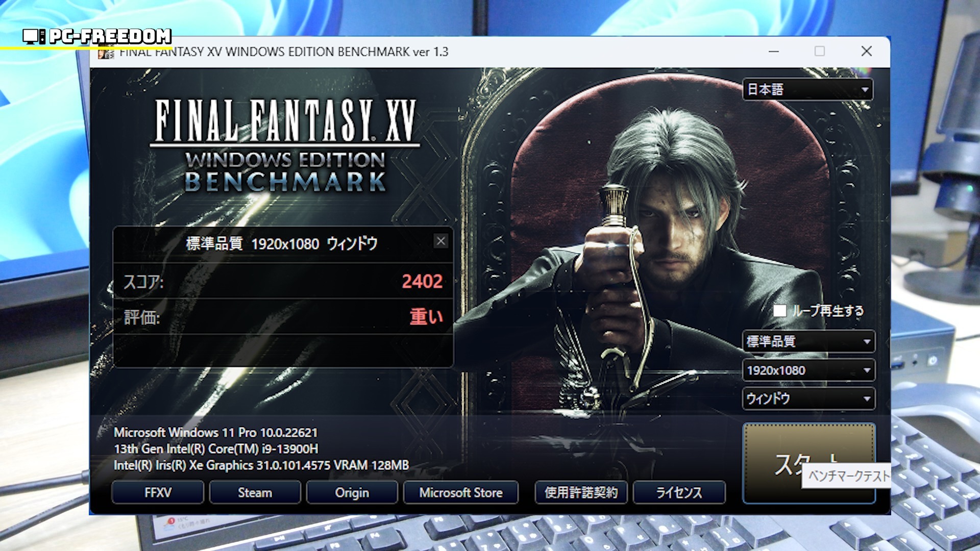The height and width of the screenshot is (551, 980).
Task: Open the 使用許諾契約 agreement button
Action: point(581,492)
